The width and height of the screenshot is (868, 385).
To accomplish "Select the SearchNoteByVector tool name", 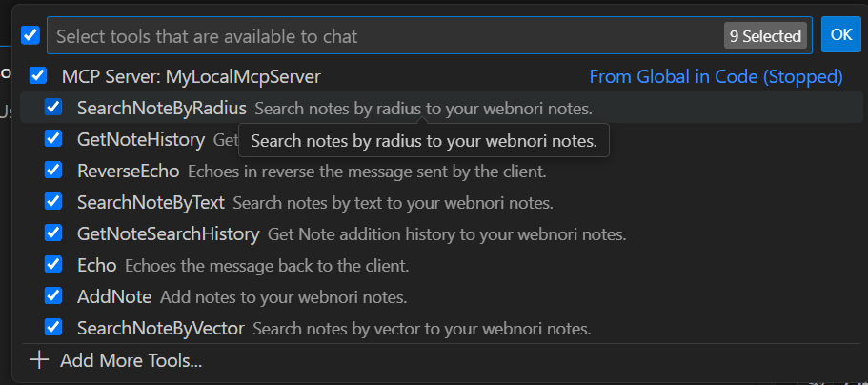I will [160, 328].
